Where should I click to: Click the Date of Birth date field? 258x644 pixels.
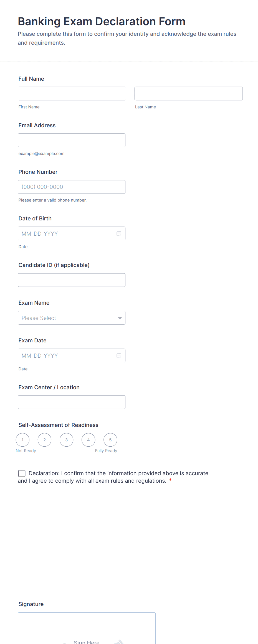[72, 233]
